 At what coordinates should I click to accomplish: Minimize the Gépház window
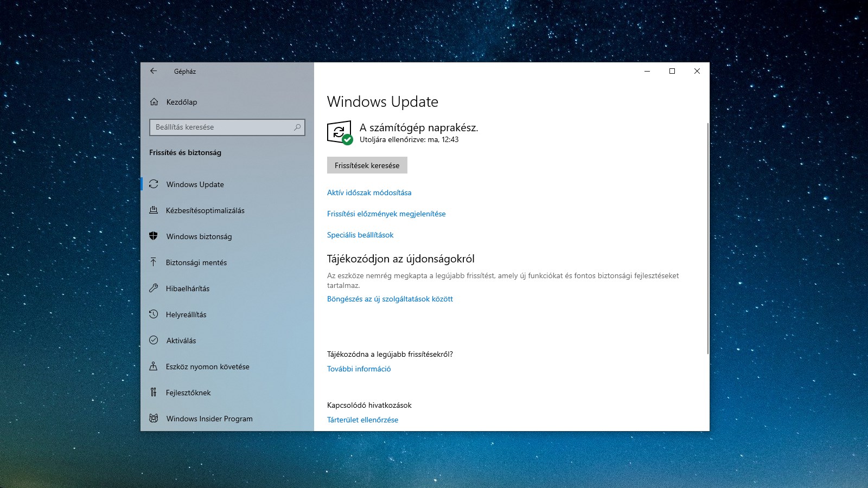tap(647, 71)
